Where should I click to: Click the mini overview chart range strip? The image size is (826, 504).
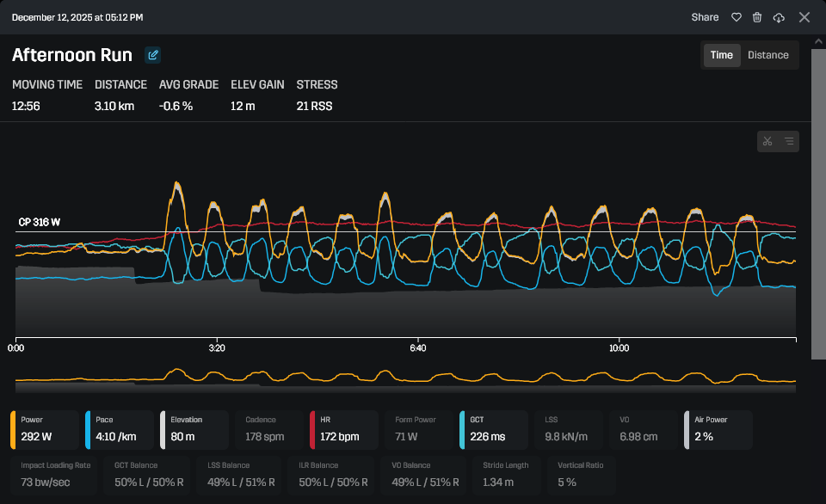point(405,380)
